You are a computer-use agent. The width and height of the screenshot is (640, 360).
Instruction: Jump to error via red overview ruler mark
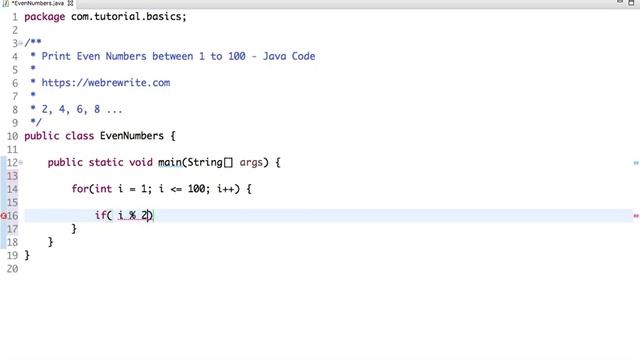636,216
